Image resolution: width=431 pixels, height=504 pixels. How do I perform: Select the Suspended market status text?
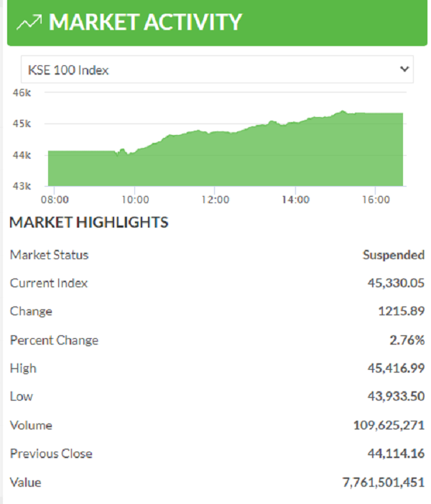point(393,255)
